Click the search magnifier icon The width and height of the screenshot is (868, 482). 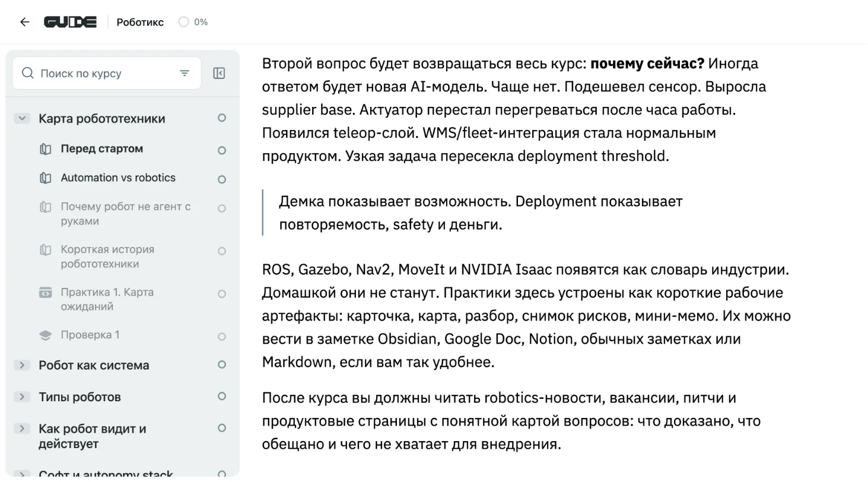click(27, 73)
